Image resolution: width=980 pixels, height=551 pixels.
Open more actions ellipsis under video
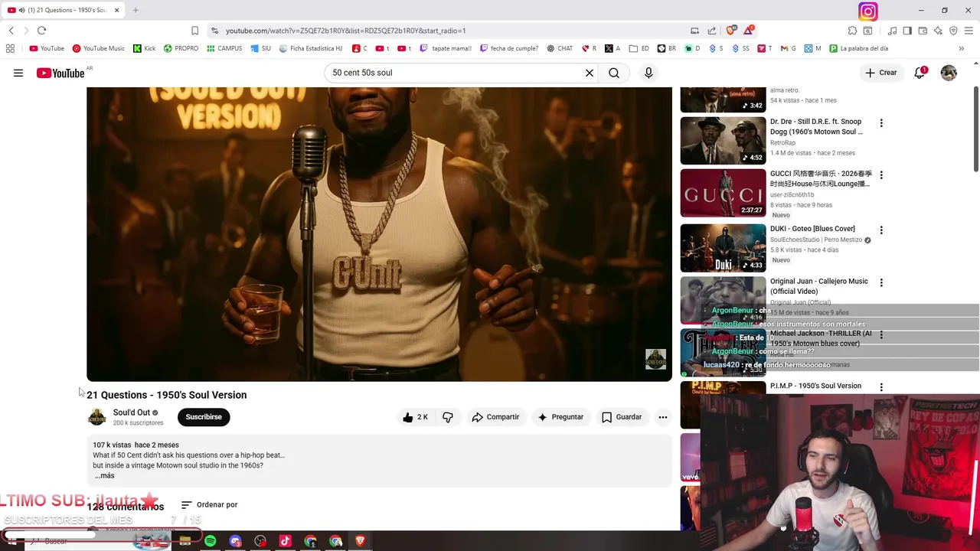pyautogui.click(x=663, y=417)
